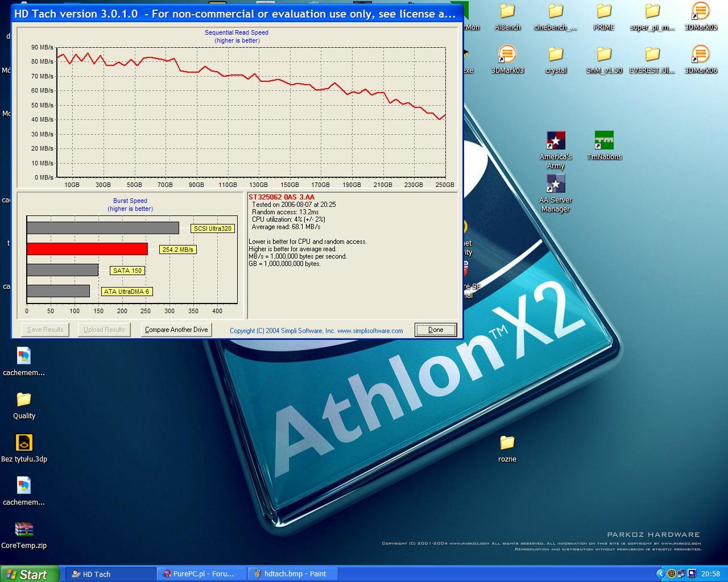Image resolution: width=728 pixels, height=582 pixels.
Task: Click the taskbar clock showing 20:58
Action: click(710, 574)
